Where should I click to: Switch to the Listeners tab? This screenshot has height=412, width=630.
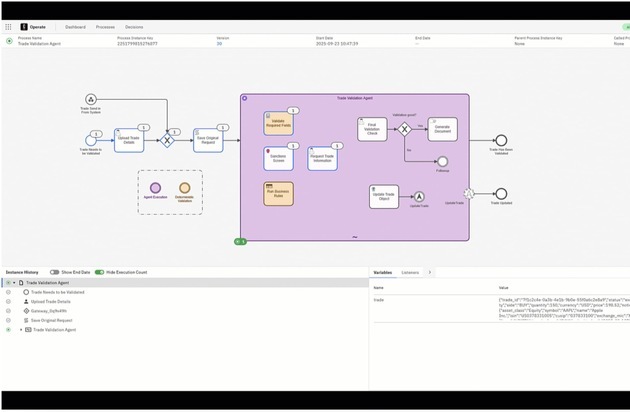coord(410,272)
